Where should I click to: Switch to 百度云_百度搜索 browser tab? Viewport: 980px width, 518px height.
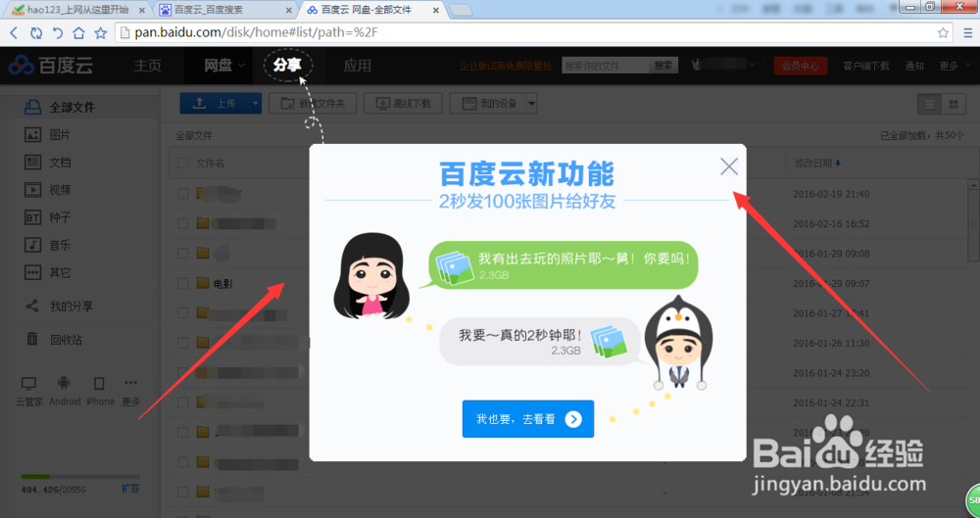(x=223, y=10)
